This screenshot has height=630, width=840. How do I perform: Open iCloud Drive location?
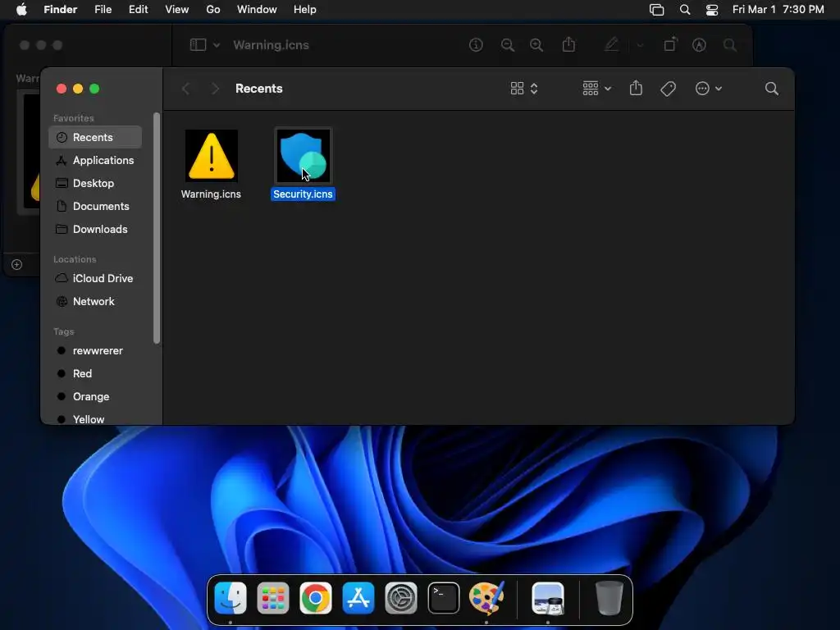point(95,279)
